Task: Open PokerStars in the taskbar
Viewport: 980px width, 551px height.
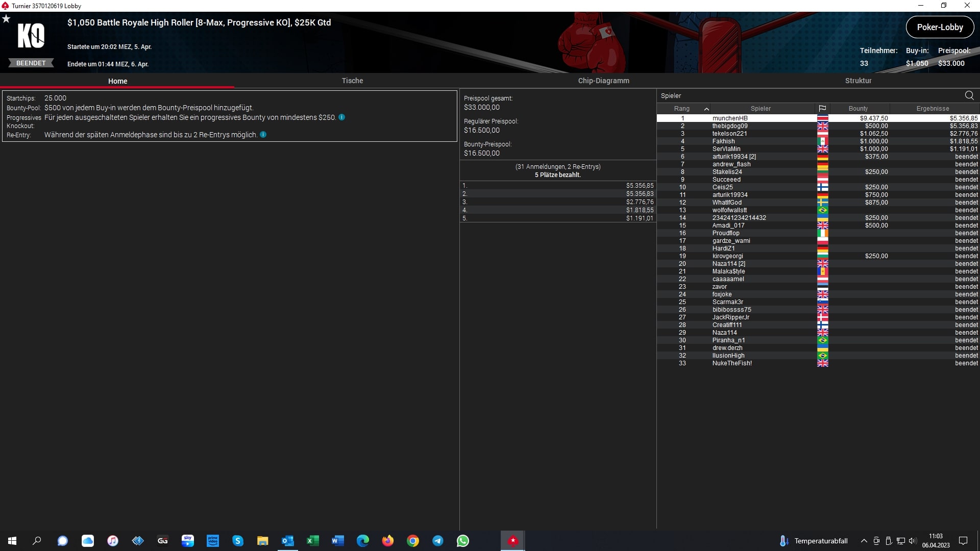Action: pos(513,541)
